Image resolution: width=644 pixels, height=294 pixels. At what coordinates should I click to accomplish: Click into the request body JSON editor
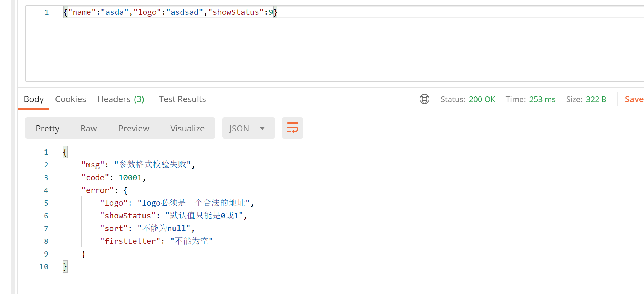(x=334, y=43)
